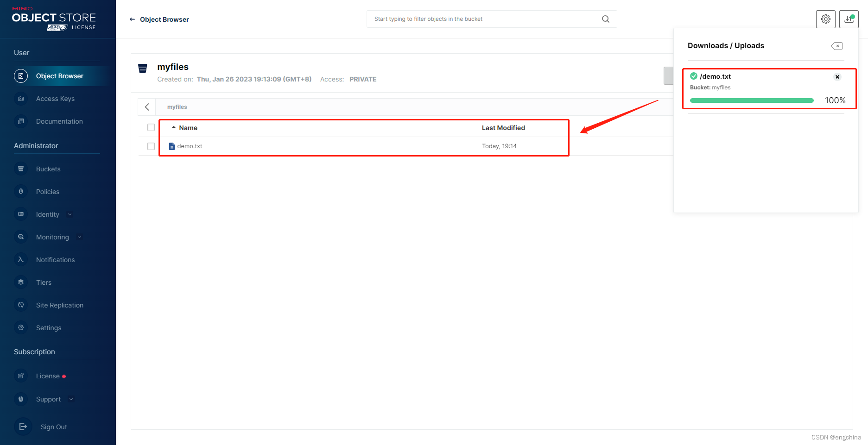The width and height of the screenshot is (868, 445).
Task: Click the bucket creation date text
Action: click(254, 79)
